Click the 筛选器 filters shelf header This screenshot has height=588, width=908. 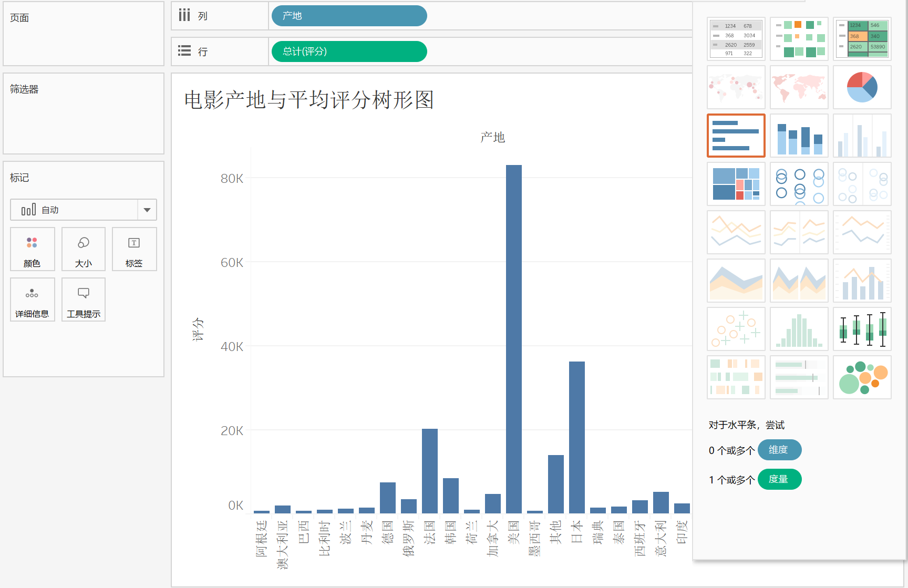[24, 89]
